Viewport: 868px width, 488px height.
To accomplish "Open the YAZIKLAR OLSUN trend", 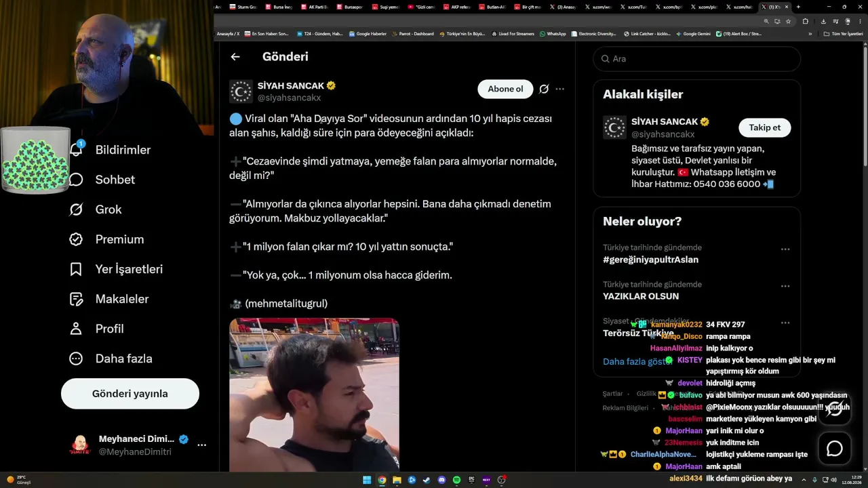I will pos(641,296).
